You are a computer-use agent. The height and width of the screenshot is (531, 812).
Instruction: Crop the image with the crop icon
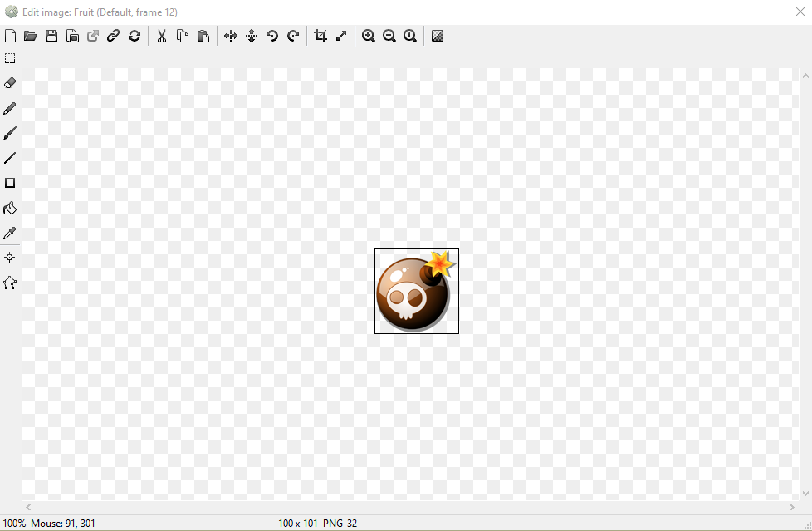[x=320, y=36]
